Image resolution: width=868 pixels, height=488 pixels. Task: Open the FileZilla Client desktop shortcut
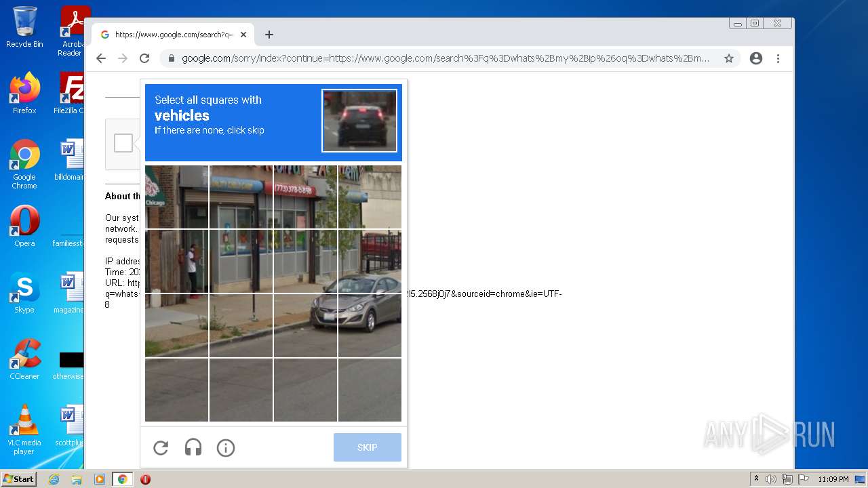[70, 93]
